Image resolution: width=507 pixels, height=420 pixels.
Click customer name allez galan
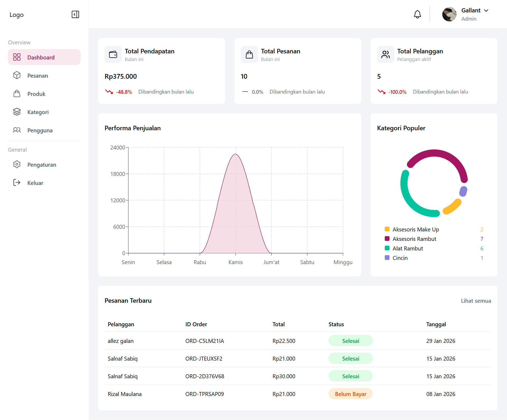click(120, 341)
